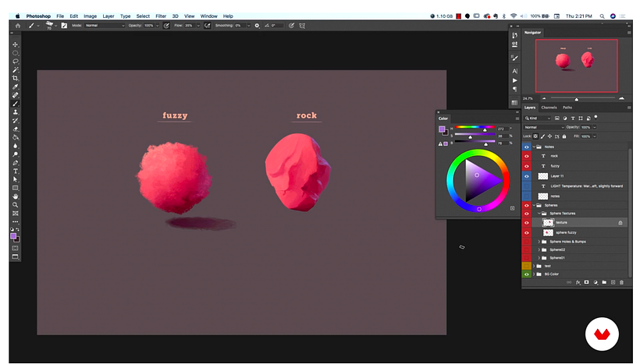
Task: Select the Zoom tool
Action: [x=15, y=205]
